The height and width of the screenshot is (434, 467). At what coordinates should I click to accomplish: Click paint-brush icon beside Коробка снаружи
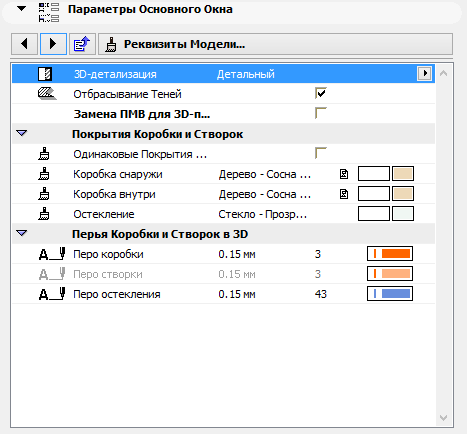point(44,174)
